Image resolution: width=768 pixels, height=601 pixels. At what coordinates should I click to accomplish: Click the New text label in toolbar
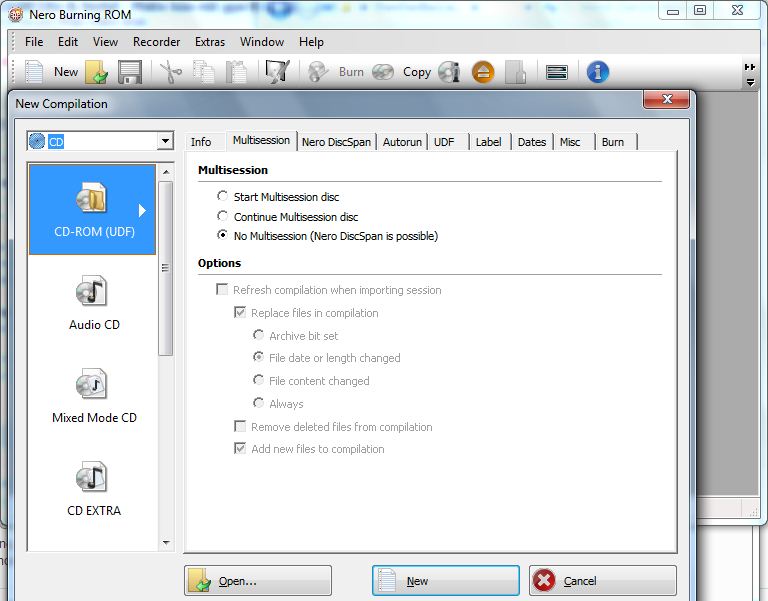click(66, 72)
